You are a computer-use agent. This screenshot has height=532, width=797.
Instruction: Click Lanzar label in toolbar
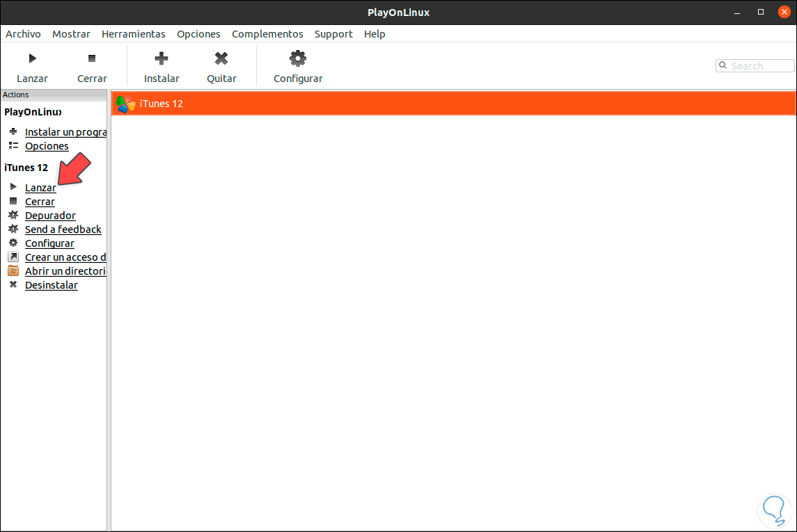[x=32, y=79]
